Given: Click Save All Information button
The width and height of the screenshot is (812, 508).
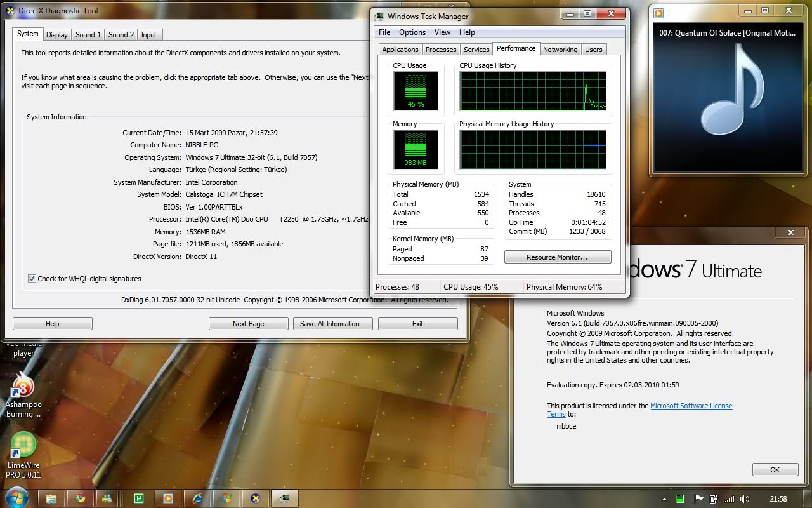Looking at the screenshot, I should 332,324.
